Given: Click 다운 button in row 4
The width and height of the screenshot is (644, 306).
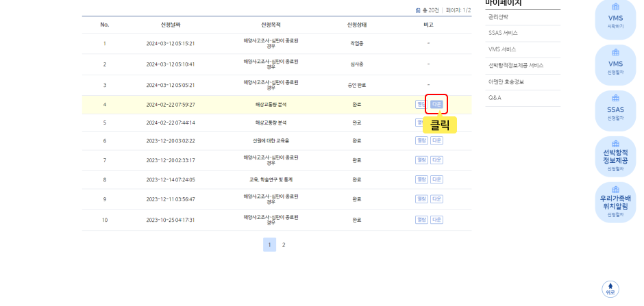Looking at the screenshot, I should pyautogui.click(x=436, y=105).
